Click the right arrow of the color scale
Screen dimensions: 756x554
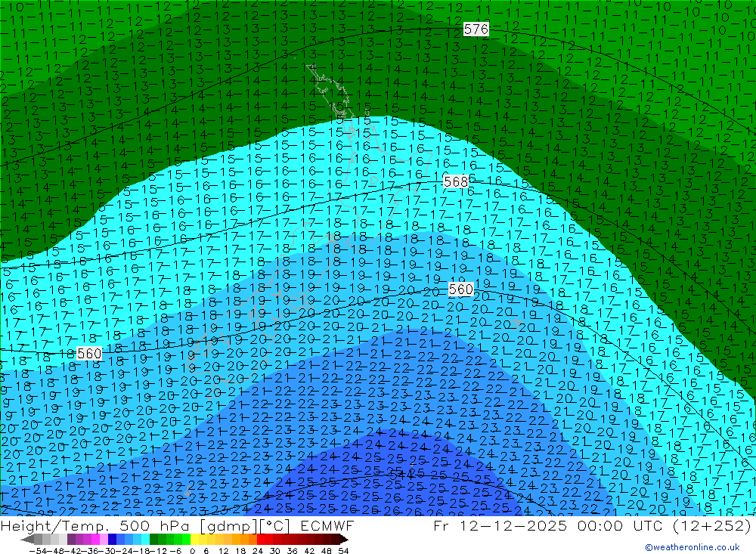point(343,540)
